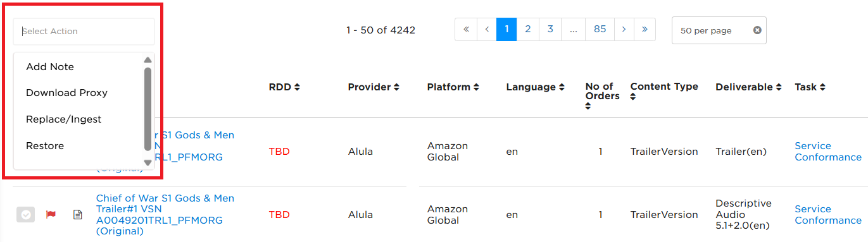
Task: Open page 85 of results
Action: click(x=600, y=29)
